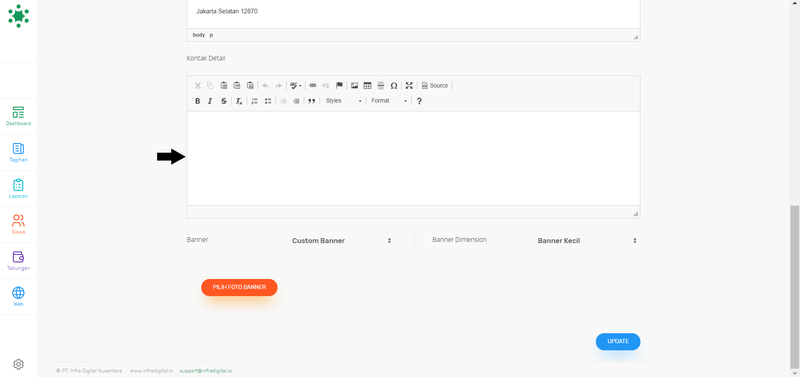Click the Paste icon in editor toolbar

pos(223,86)
